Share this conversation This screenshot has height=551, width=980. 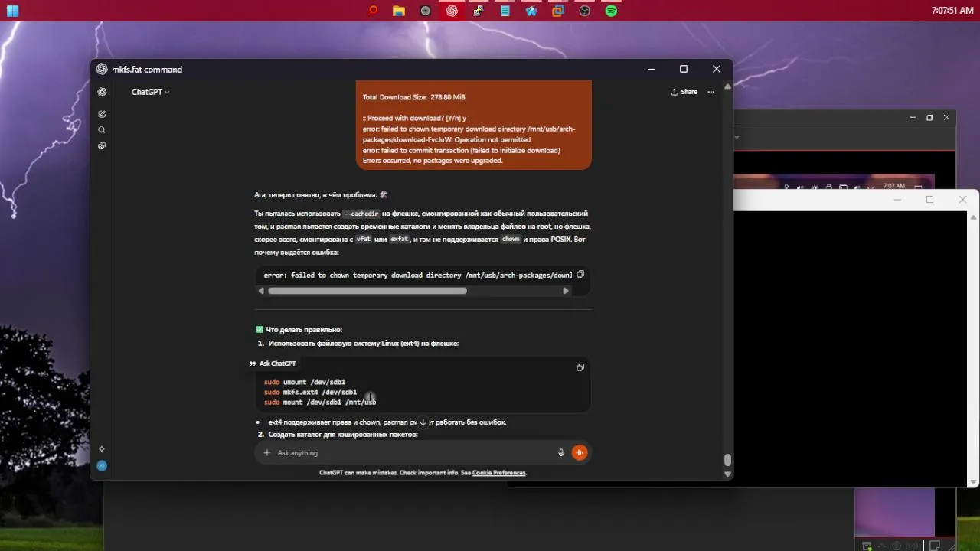pyautogui.click(x=684, y=92)
